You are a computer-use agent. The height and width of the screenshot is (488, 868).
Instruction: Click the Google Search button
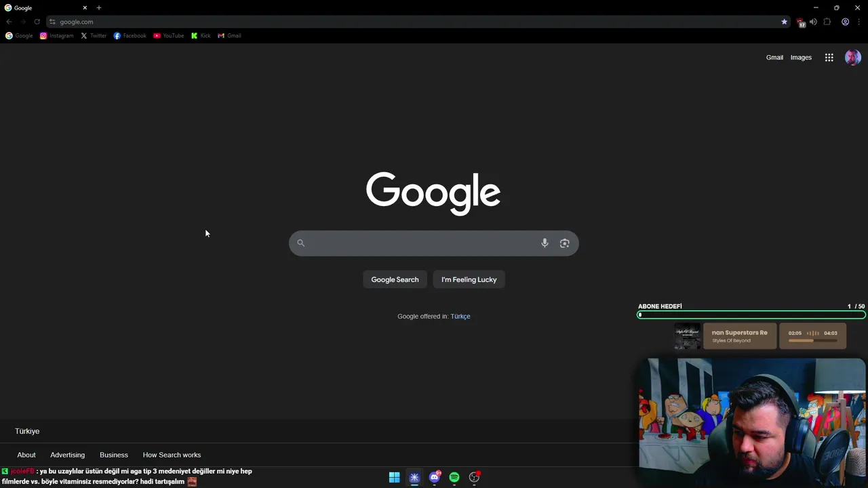395,279
